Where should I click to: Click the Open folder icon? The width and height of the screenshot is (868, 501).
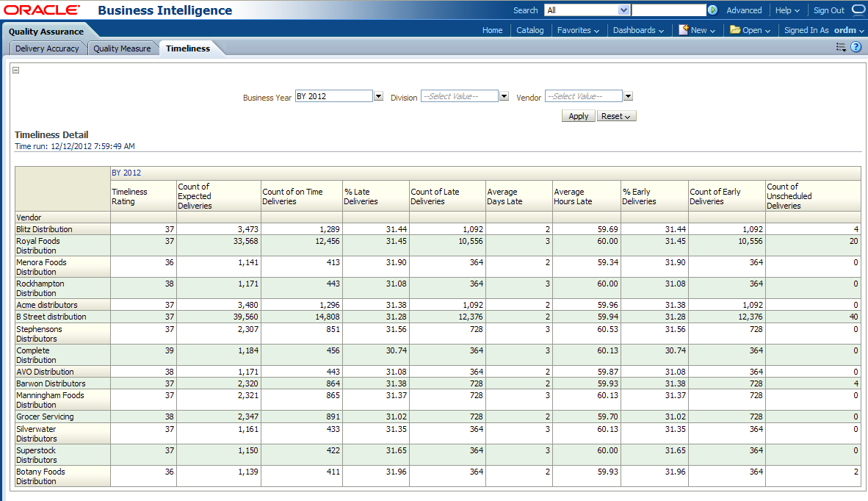click(x=735, y=30)
